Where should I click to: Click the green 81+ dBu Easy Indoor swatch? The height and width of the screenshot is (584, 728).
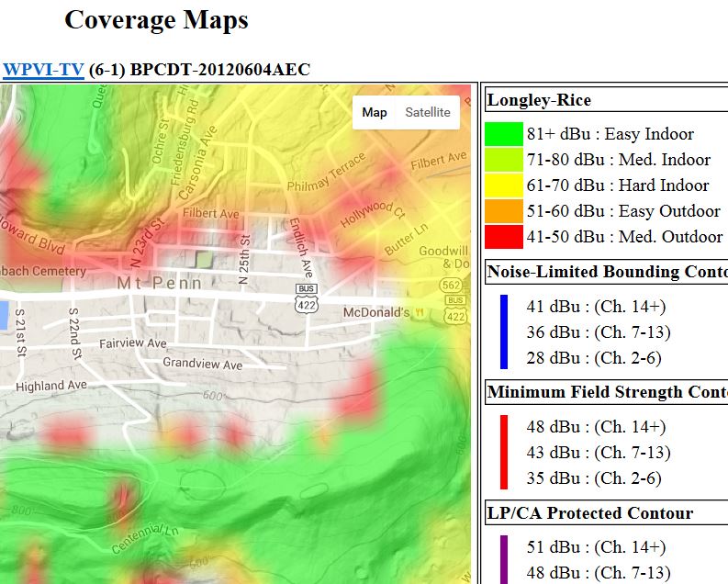[503, 134]
